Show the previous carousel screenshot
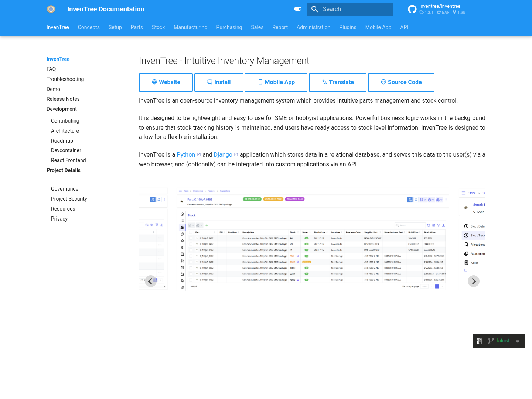This screenshot has width=532, height=399. coord(150,281)
